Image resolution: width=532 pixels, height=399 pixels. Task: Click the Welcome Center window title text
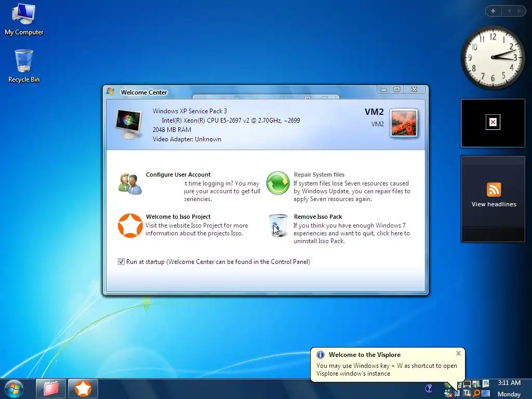[x=144, y=92]
